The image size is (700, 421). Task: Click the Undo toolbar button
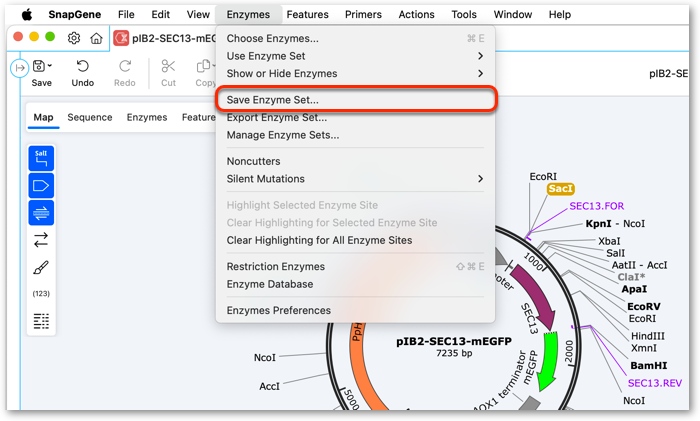coord(83,73)
